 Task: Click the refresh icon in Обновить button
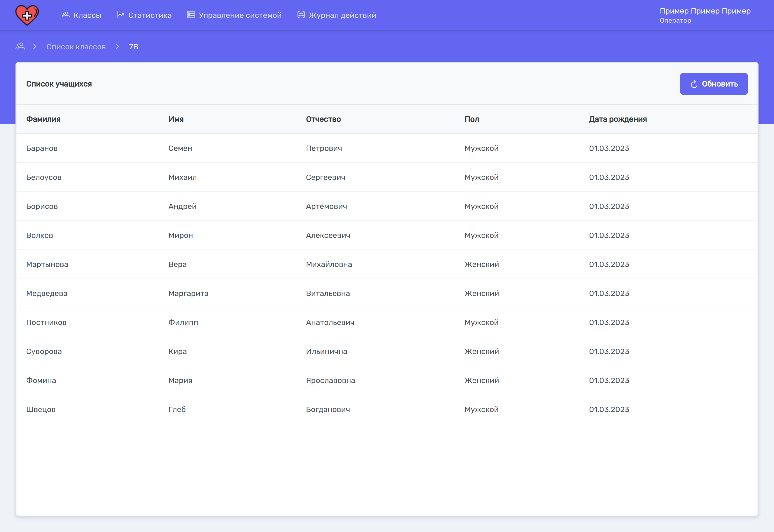coord(694,84)
